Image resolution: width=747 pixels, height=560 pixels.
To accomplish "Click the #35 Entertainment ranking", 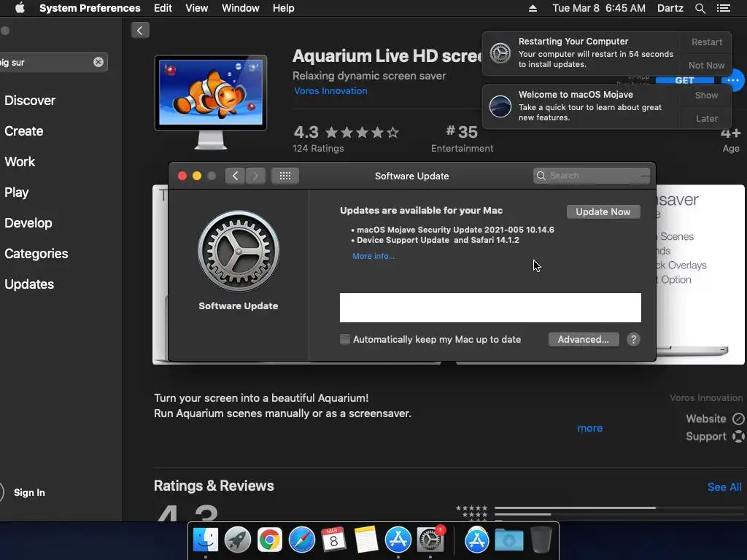I will tap(462, 138).
